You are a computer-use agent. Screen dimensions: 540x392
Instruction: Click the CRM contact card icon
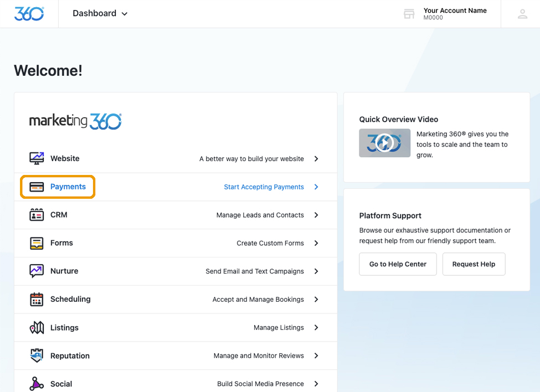point(37,215)
